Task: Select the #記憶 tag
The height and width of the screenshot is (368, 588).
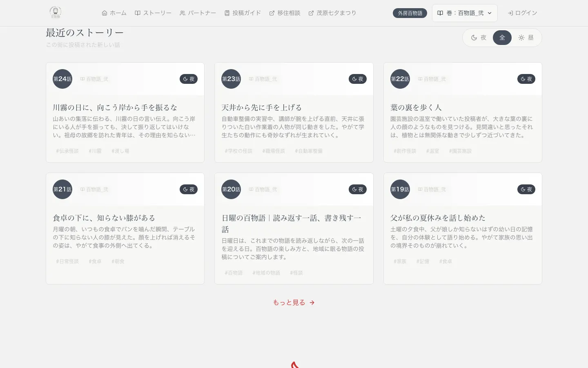Action: (x=423, y=261)
